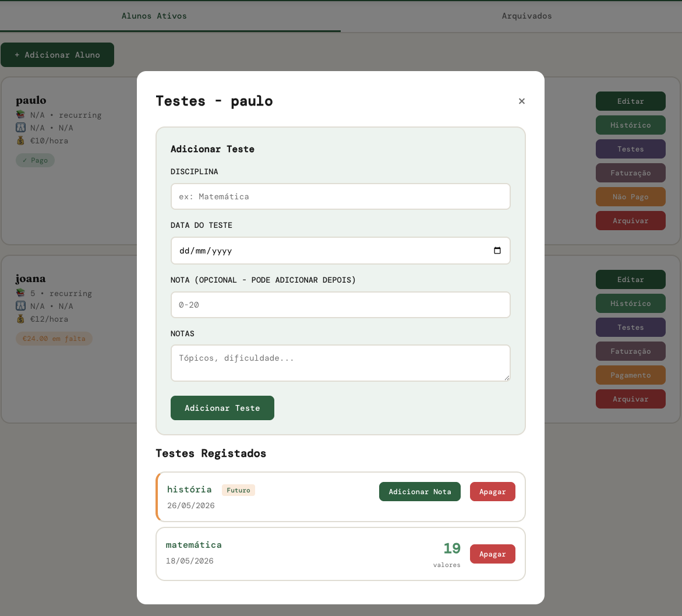Submit with the Adicionar Teste button

pos(222,408)
